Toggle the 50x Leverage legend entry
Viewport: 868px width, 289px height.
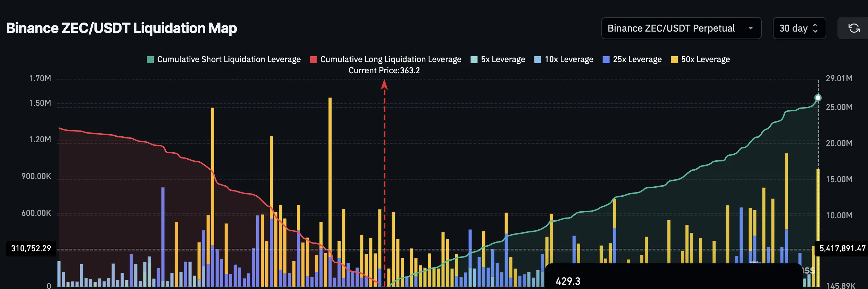700,59
